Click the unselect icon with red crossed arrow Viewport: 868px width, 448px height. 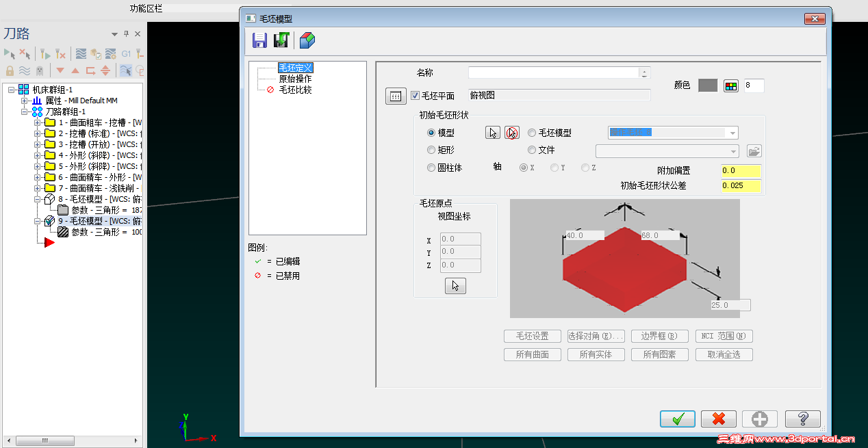[511, 132]
